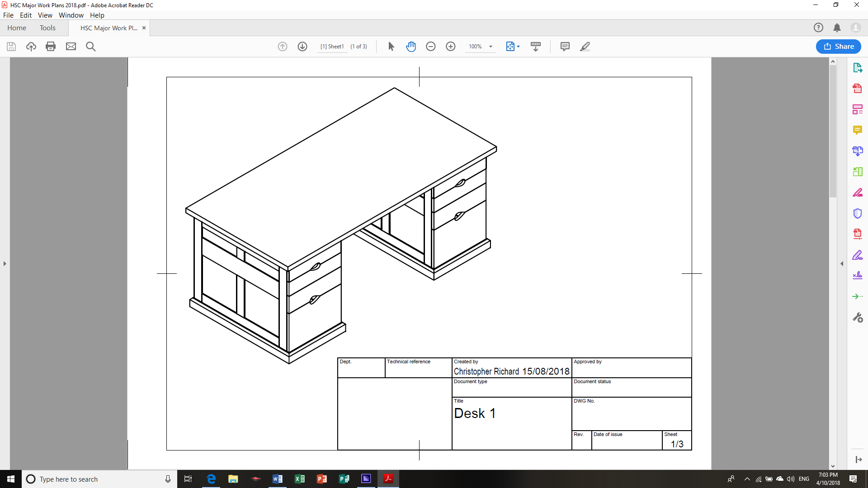Screen dimensions: 868x488
Task: Open Task View on taskbar
Action: 188,479
